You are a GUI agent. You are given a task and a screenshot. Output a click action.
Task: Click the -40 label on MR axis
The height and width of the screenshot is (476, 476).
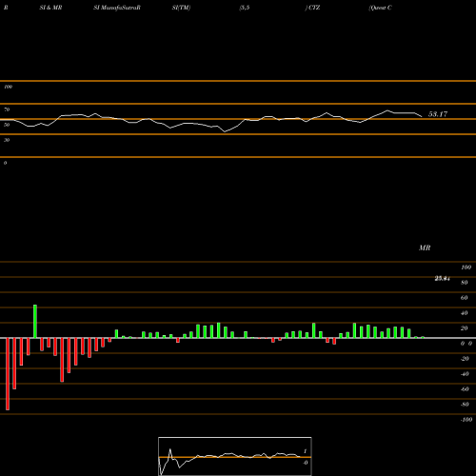465,374
